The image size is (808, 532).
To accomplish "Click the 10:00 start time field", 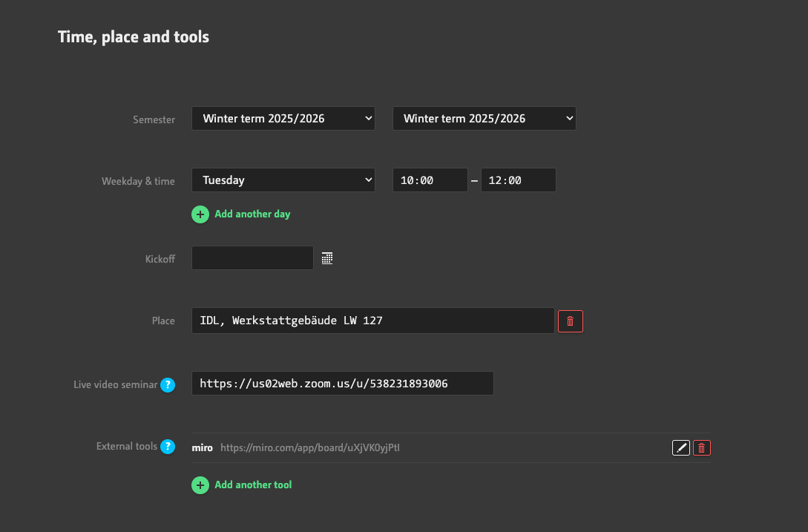I will [430, 180].
